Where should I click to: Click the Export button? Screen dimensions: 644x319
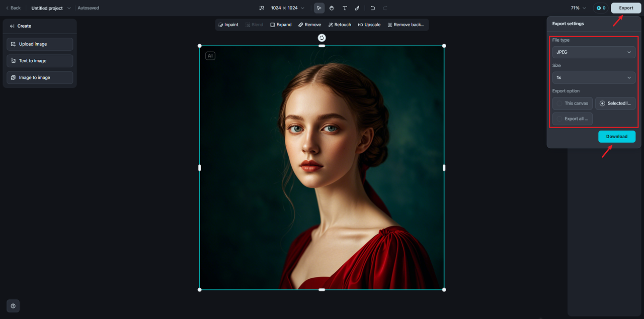[626, 8]
